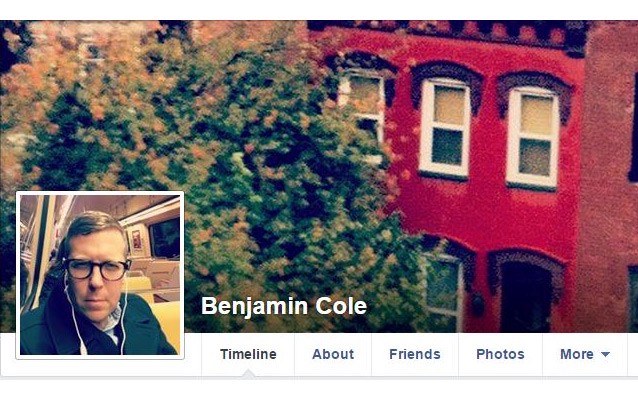Click the Benjamin Cole name heading

tap(284, 306)
